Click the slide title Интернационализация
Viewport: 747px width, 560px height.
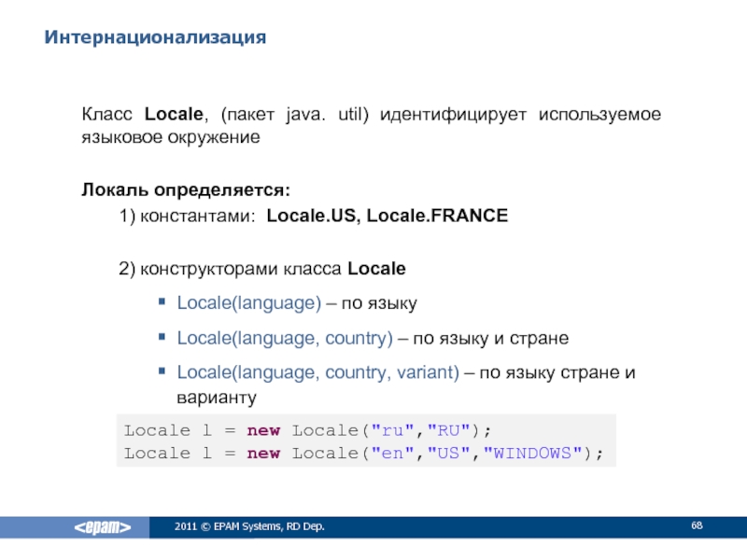[x=155, y=37]
